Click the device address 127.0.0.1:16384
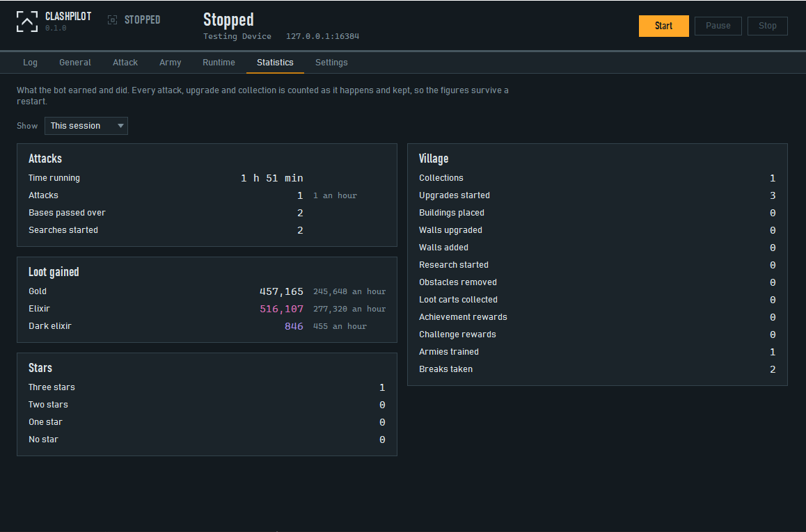The width and height of the screenshot is (806, 532). click(322, 36)
